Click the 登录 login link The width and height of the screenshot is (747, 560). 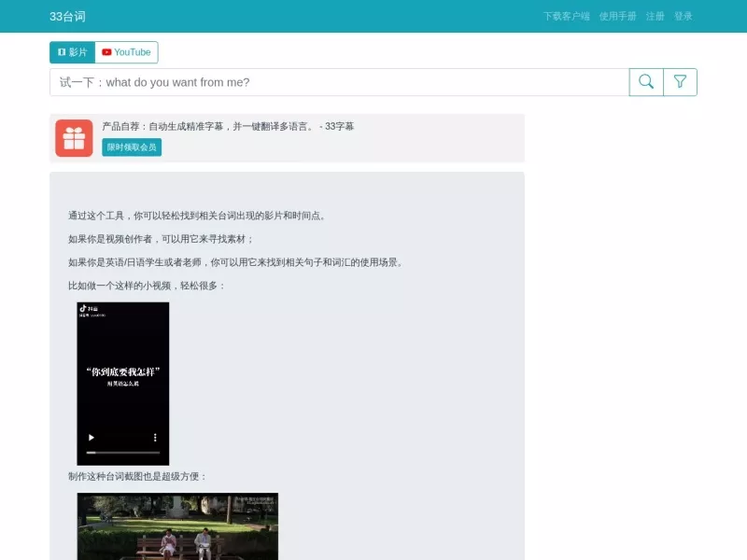(x=683, y=16)
